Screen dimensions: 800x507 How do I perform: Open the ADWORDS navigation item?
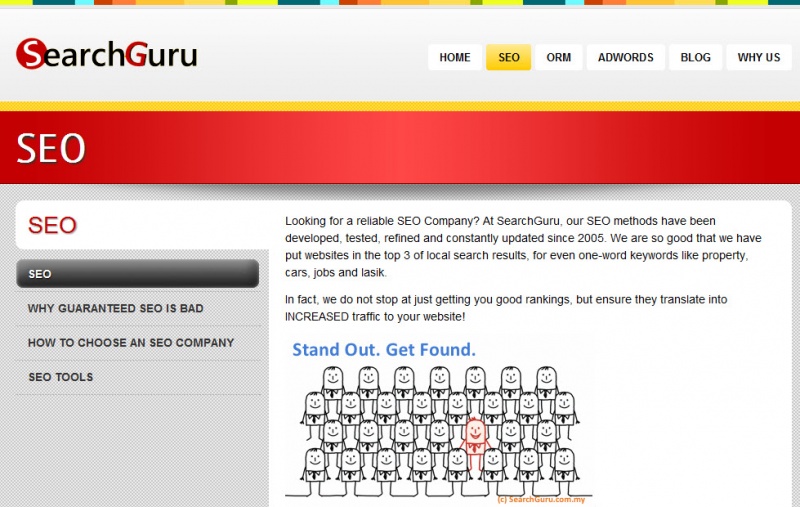[626, 57]
